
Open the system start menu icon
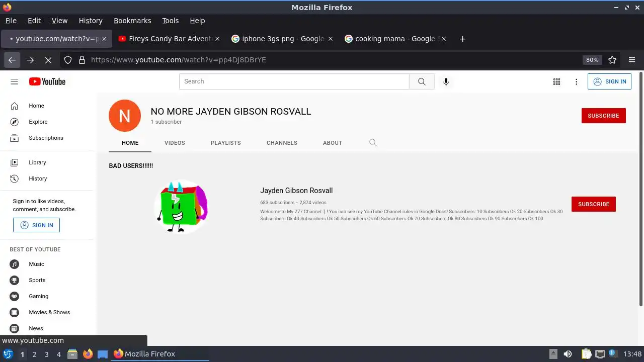coord(8,354)
